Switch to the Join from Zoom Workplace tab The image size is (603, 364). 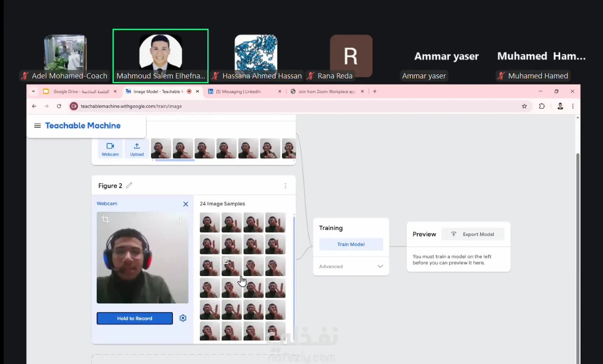point(326,91)
